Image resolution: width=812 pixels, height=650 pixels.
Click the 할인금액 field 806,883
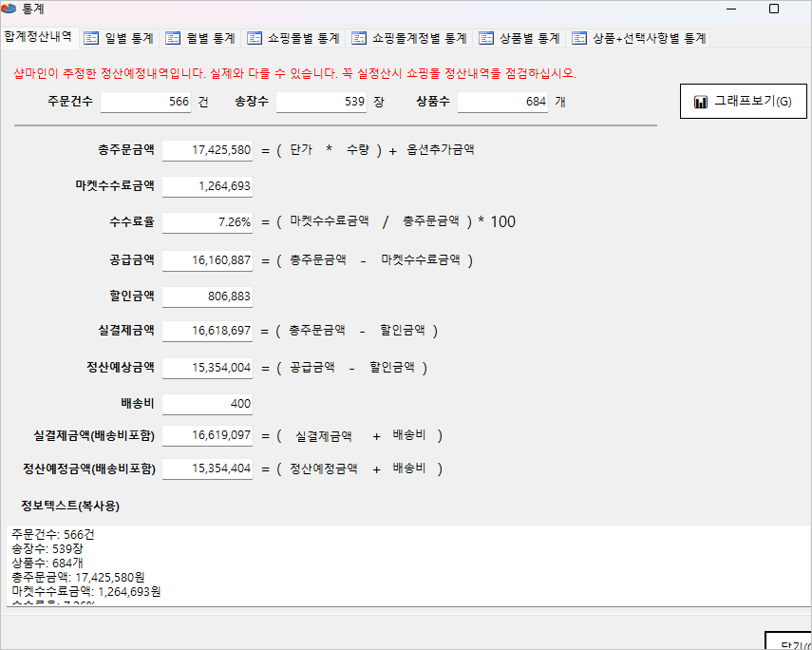click(207, 296)
